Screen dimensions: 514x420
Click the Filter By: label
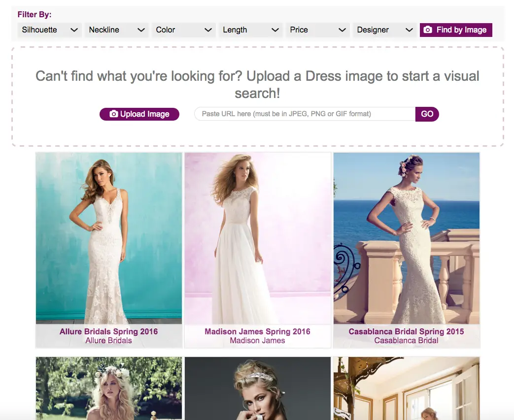point(34,14)
